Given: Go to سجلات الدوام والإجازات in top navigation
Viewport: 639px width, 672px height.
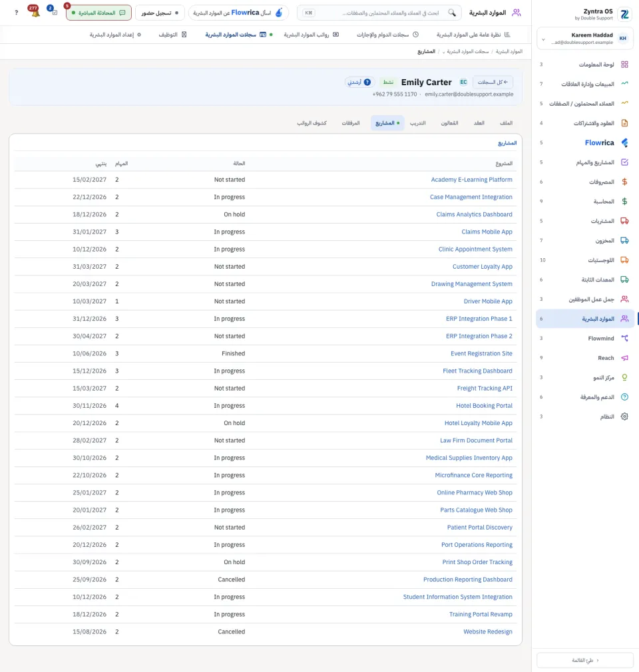Looking at the screenshot, I should click(x=387, y=35).
